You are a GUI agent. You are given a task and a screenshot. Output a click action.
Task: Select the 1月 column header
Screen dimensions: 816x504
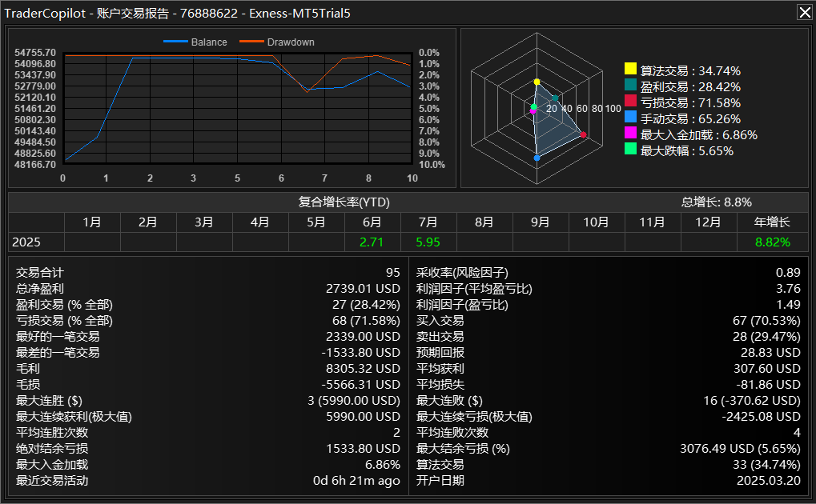pyautogui.click(x=92, y=222)
